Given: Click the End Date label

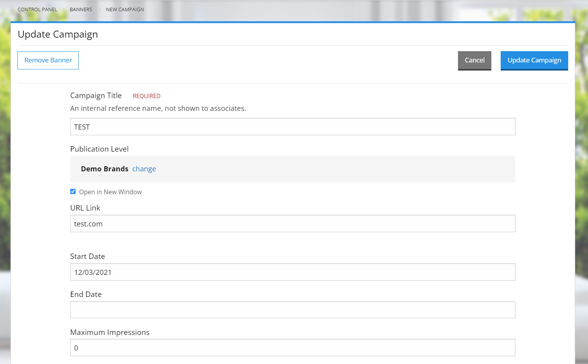Looking at the screenshot, I should (86, 295).
